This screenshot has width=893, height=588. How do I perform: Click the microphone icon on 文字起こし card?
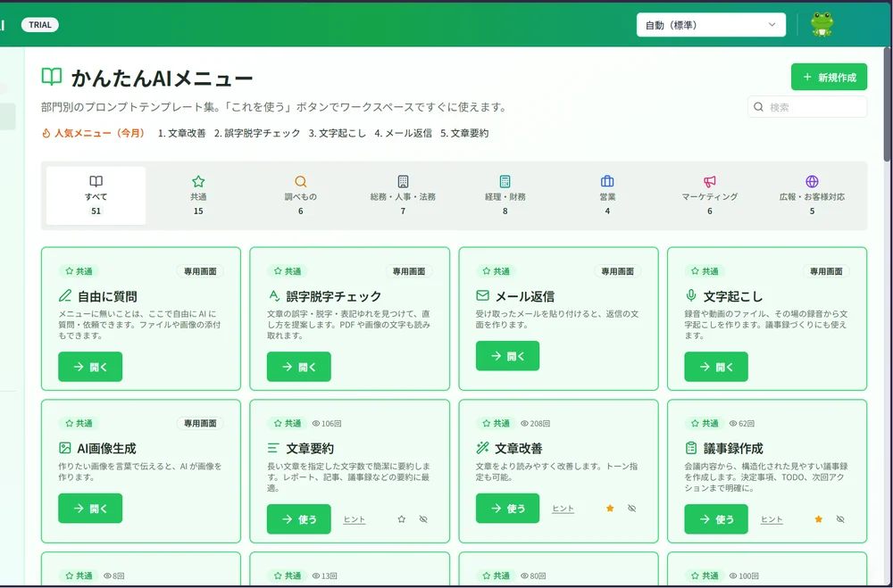pos(691,295)
